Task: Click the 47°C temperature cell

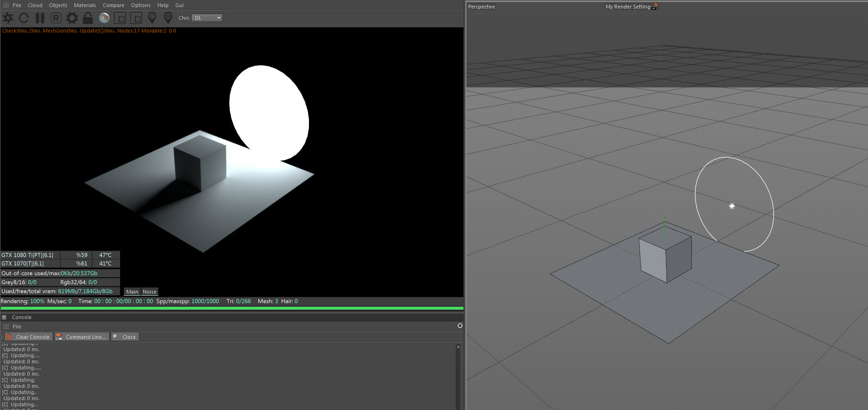Action: coord(105,255)
